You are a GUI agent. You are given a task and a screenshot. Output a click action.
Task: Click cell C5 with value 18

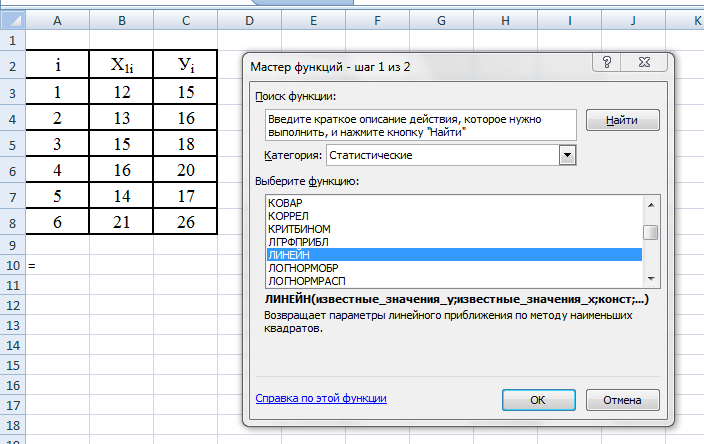tap(186, 144)
